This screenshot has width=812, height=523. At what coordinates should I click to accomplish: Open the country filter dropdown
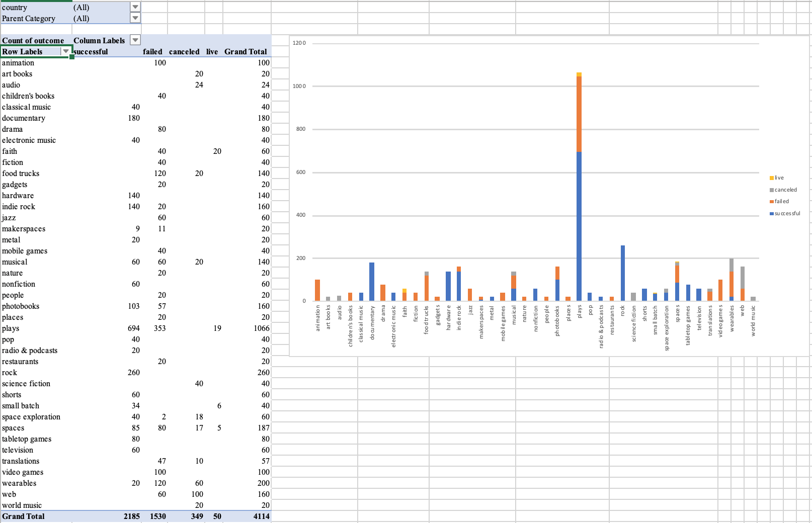(x=134, y=8)
